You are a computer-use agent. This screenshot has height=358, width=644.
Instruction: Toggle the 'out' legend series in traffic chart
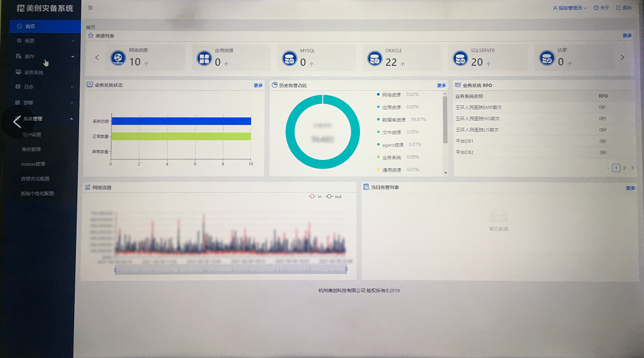tap(333, 196)
